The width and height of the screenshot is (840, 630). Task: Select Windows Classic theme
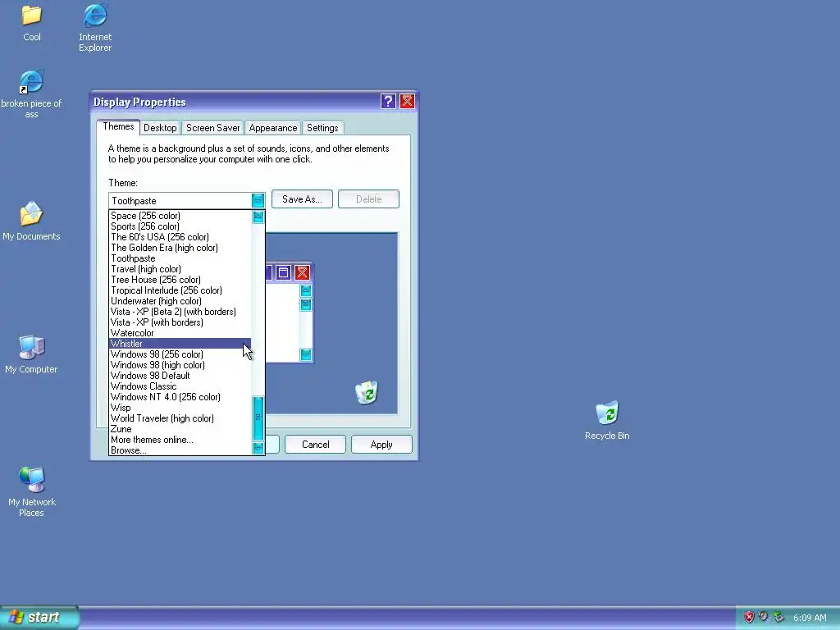(x=180, y=387)
